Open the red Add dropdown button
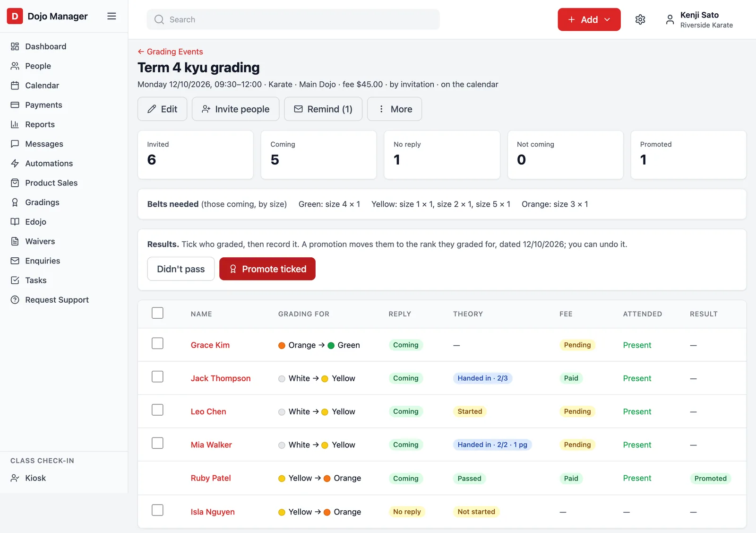This screenshot has width=756, height=533. coord(589,19)
